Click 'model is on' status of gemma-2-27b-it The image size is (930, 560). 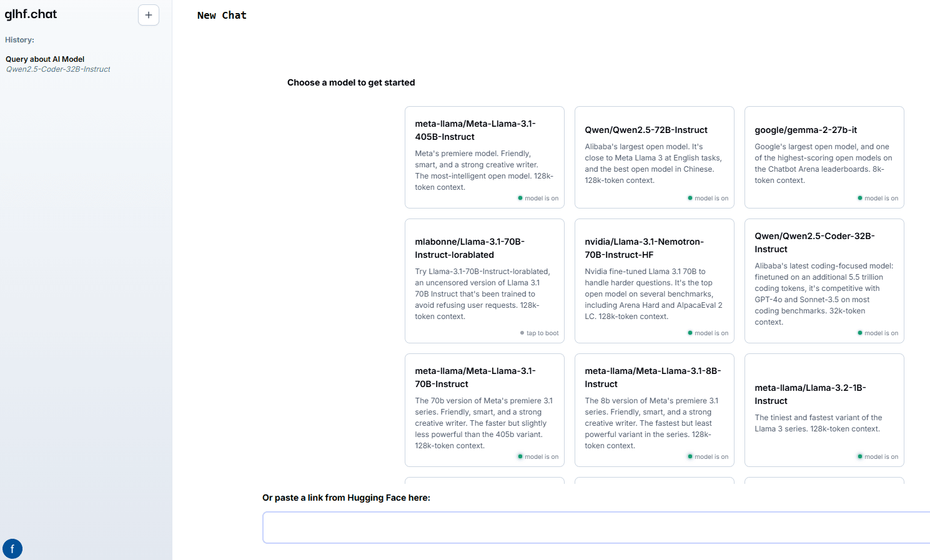[x=878, y=199]
